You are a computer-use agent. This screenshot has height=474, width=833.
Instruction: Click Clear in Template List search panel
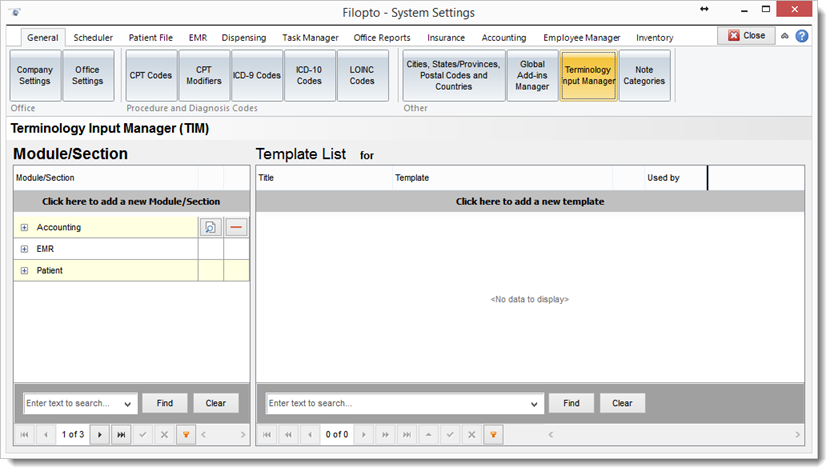coord(622,403)
